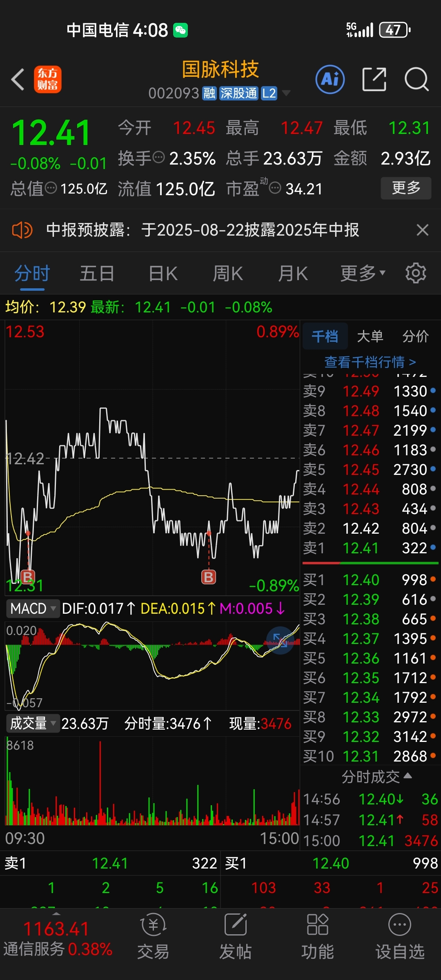Open the 东方财富 logo icon

48,79
